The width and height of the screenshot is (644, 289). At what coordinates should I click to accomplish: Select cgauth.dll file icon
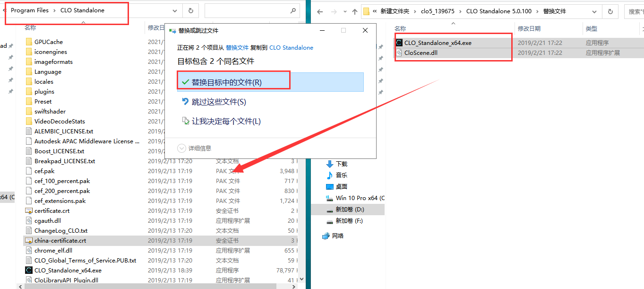pos(29,220)
